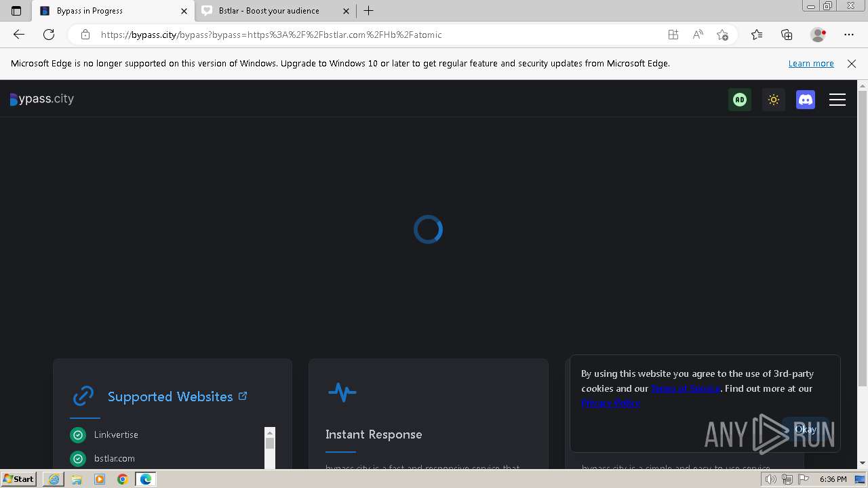Click the bstlar.com green checkmark icon

[x=78, y=459]
